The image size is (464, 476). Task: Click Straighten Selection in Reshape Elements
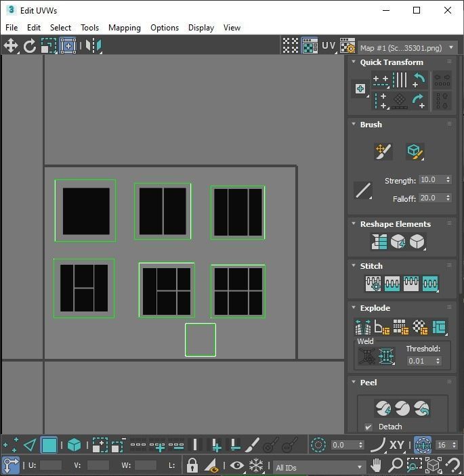pos(379,242)
